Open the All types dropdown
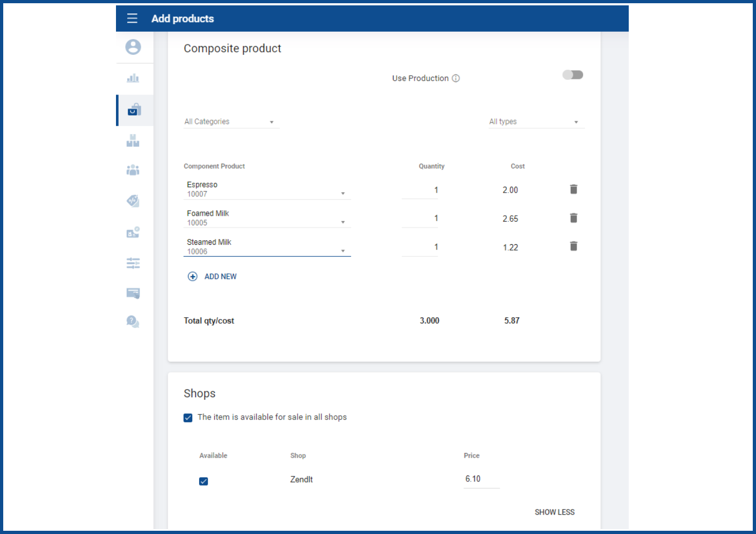 pos(535,122)
